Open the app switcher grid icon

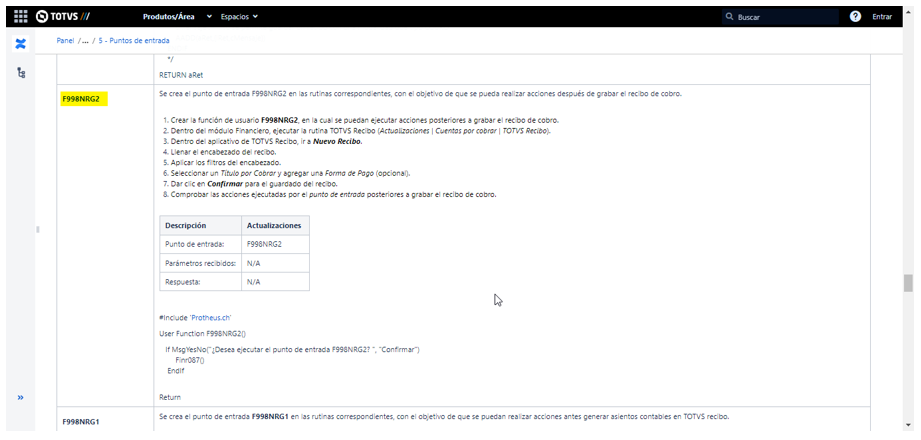21,16
